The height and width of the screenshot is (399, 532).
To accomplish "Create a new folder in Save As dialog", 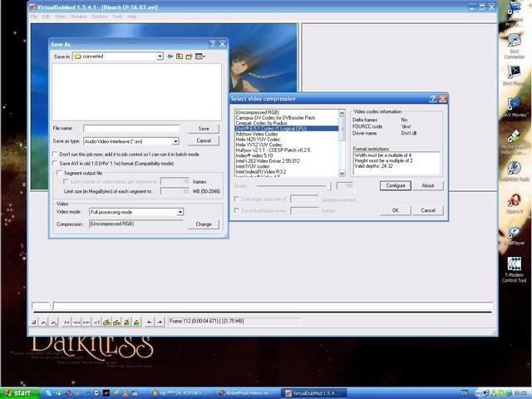I will [190, 57].
